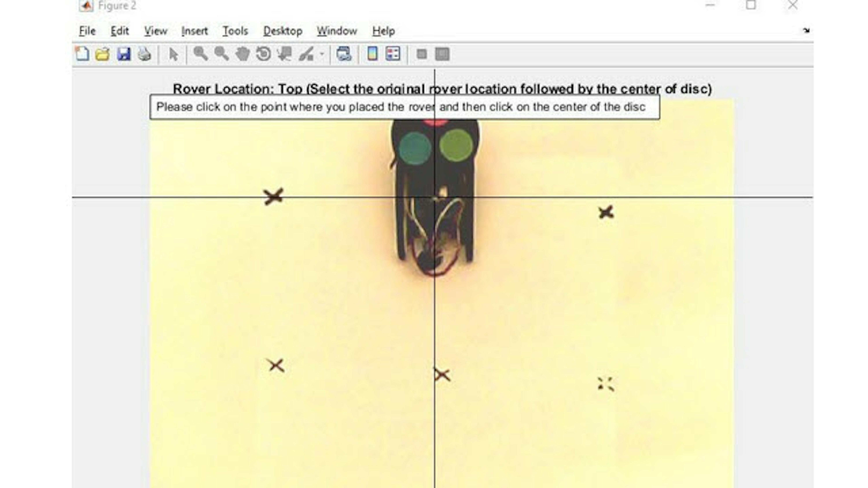
Task: Select the Data Cursor tool
Action: point(284,54)
